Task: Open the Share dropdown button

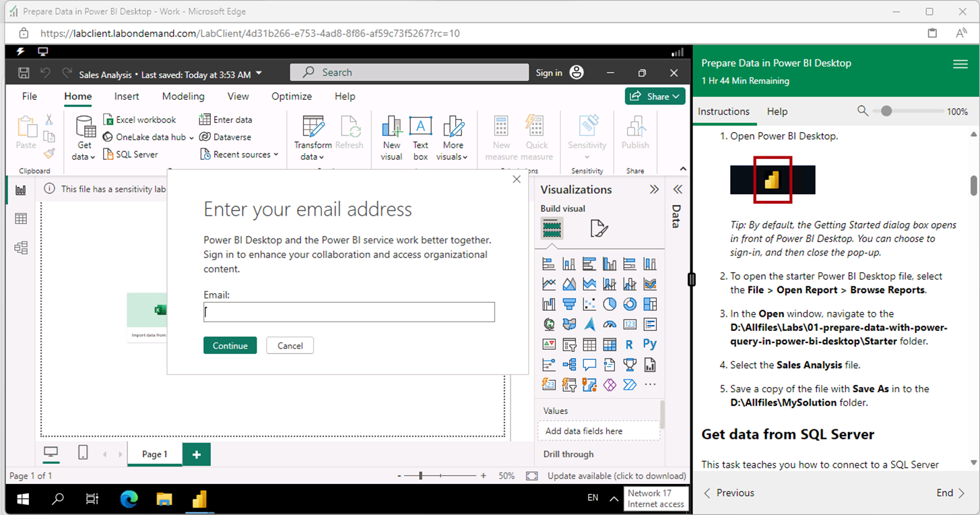Action: [655, 96]
